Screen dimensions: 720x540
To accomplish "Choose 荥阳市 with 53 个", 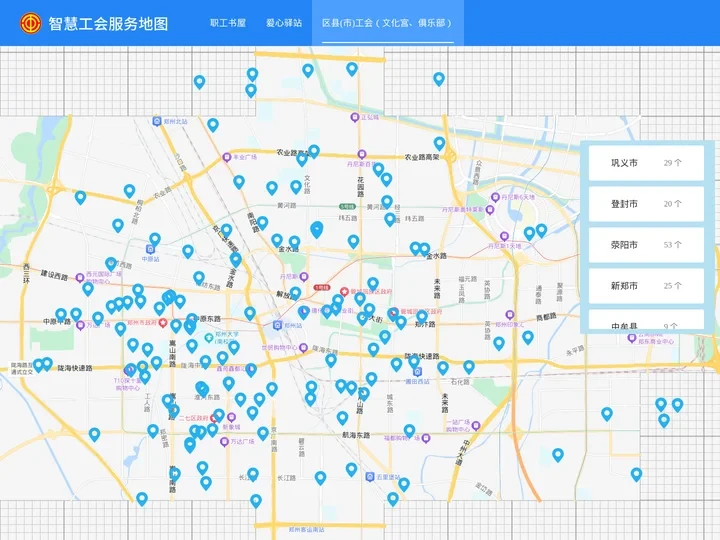I will tap(646, 245).
